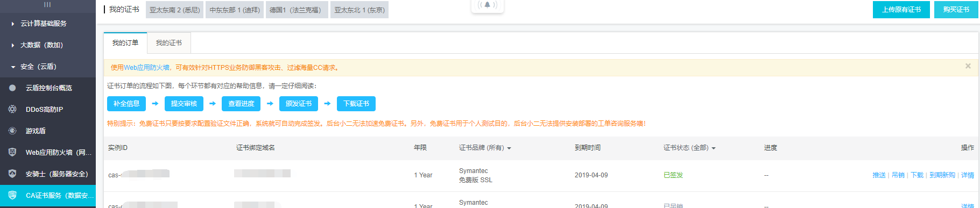Click 到期时间 column header
Viewport: 980px width, 208px height.
[588, 148]
